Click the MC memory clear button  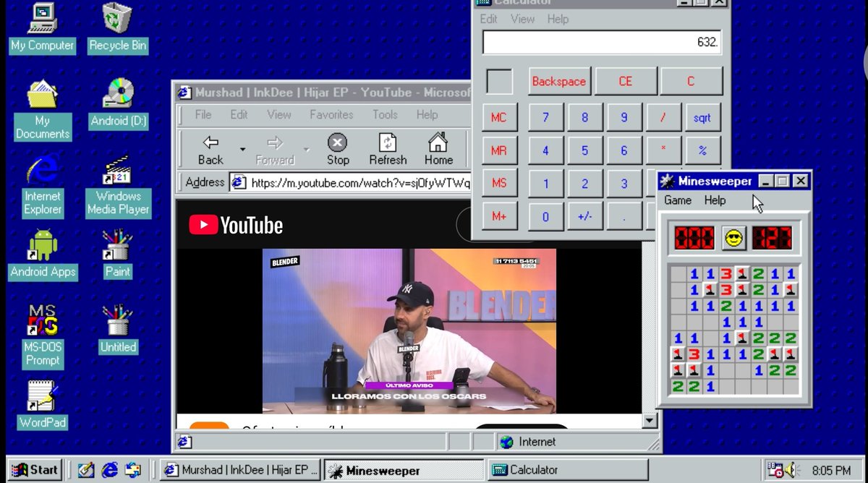499,117
